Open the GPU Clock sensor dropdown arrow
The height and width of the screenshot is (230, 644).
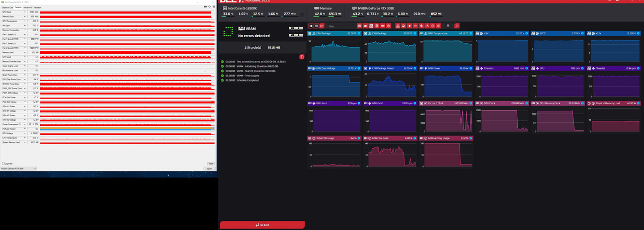click(x=25, y=12)
